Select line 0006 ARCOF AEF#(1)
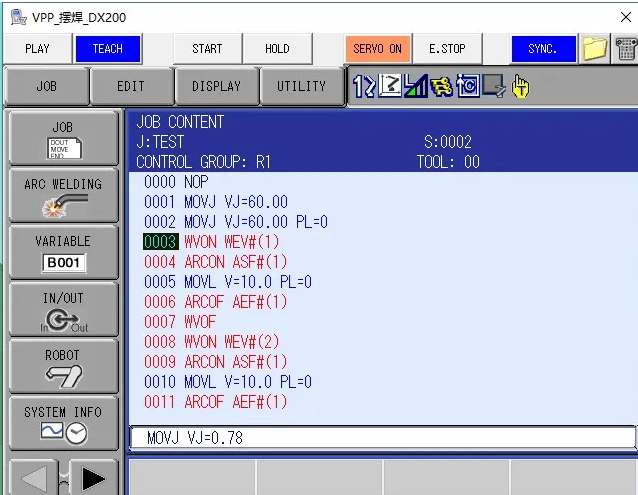The width and height of the screenshot is (638, 495). [215, 302]
